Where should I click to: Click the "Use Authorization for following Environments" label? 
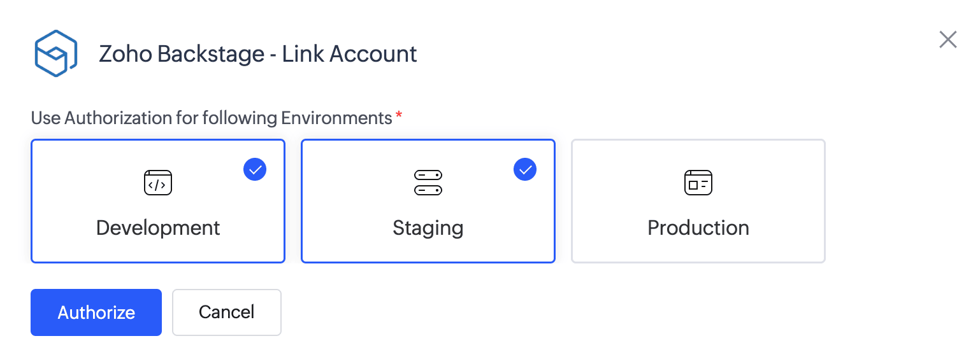click(211, 118)
